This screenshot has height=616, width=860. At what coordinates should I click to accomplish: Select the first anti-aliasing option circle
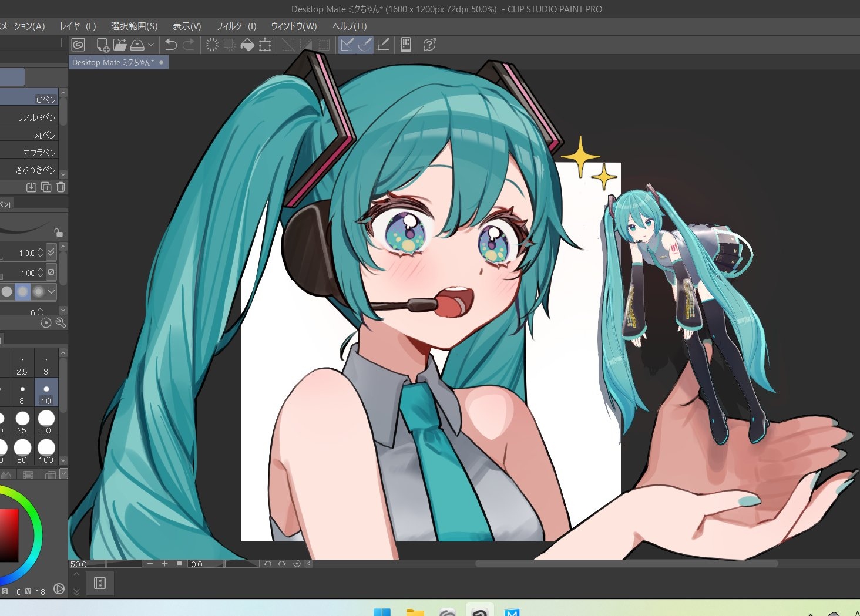click(x=6, y=291)
